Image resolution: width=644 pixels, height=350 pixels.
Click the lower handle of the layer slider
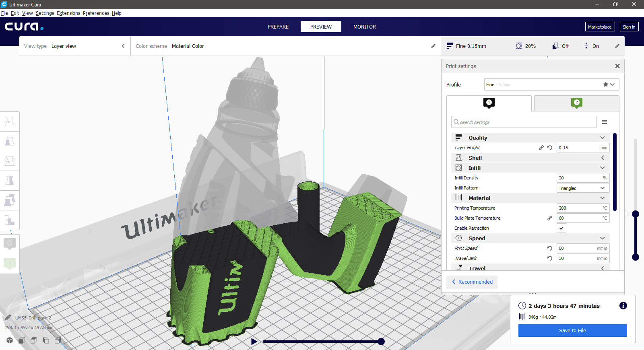(x=636, y=257)
